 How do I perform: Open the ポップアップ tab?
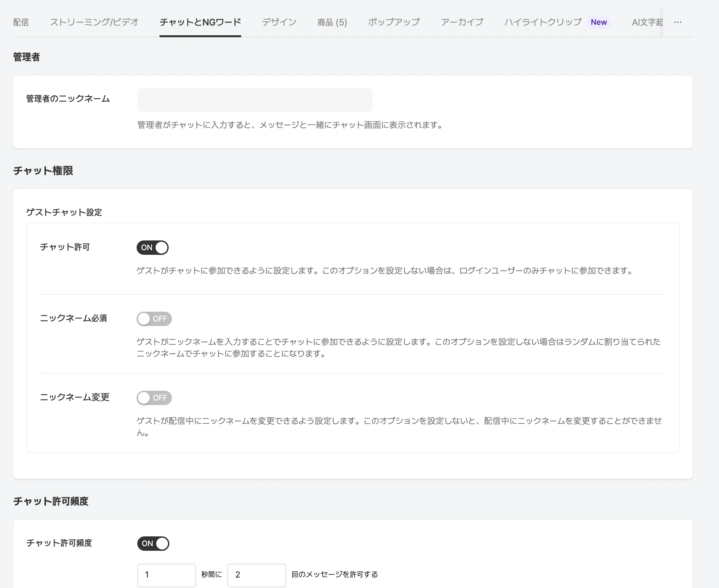coord(394,22)
